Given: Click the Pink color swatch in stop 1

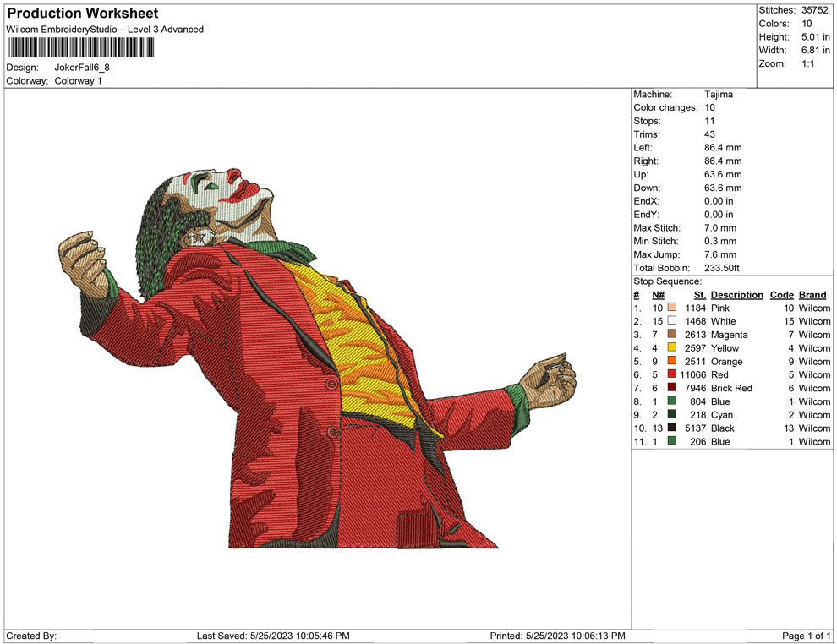Looking at the screenshot, I should pyautogui.click(x=672, y=308).
